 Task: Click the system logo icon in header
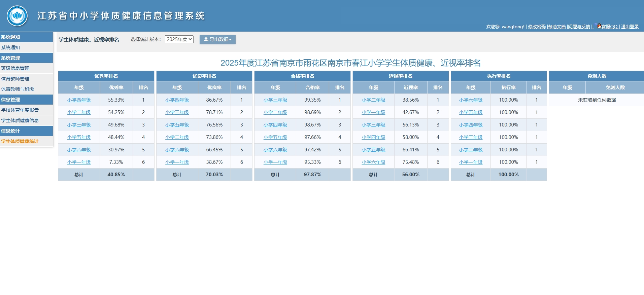[x=17, y=16]
